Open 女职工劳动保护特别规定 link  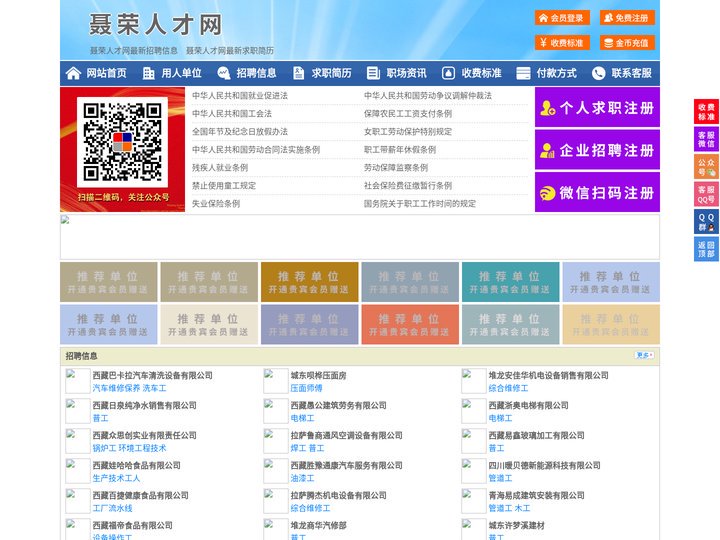(408, 131)
